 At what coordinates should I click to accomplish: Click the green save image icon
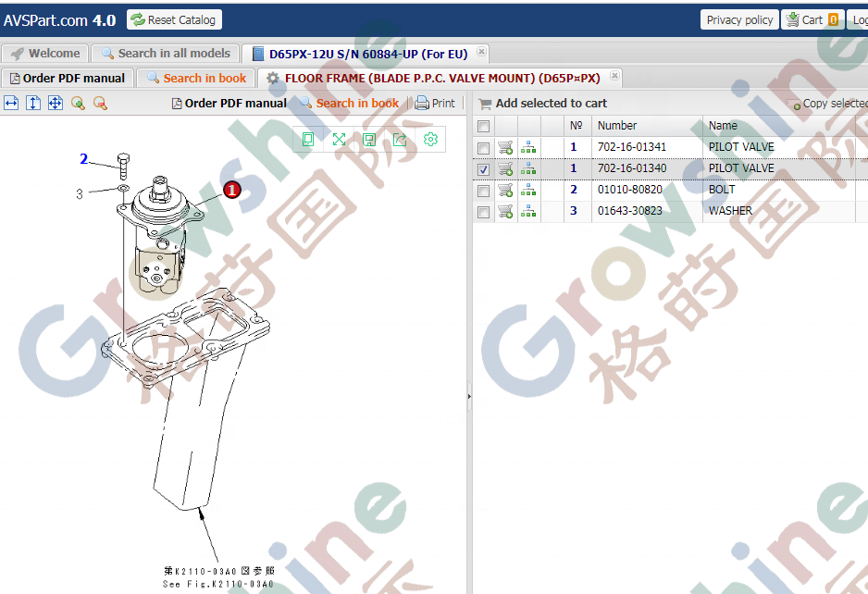coord(369,140)
